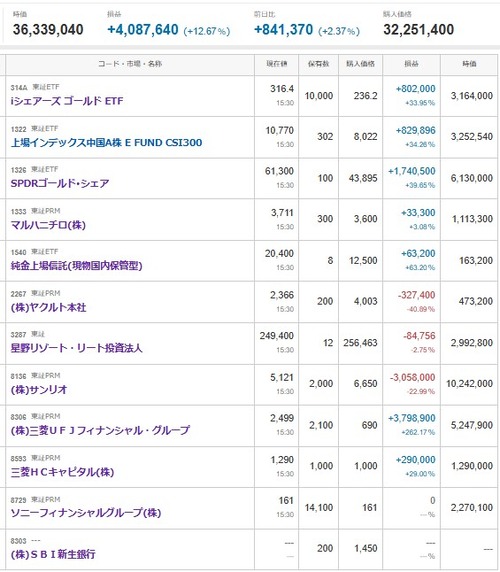This screenshot has width=500, height=572.
Task: Select market value 2,992,800
Action: pyautogui.click(x=472, y=343)
